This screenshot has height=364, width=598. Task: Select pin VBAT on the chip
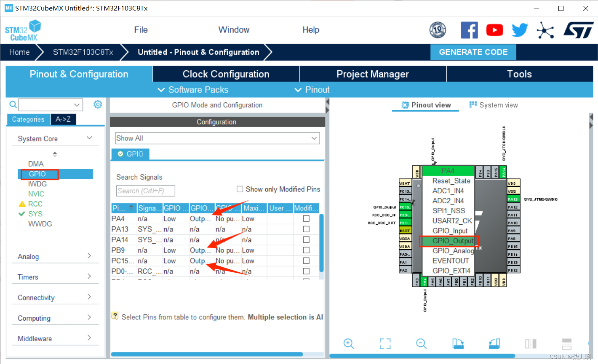coord(405,183)
